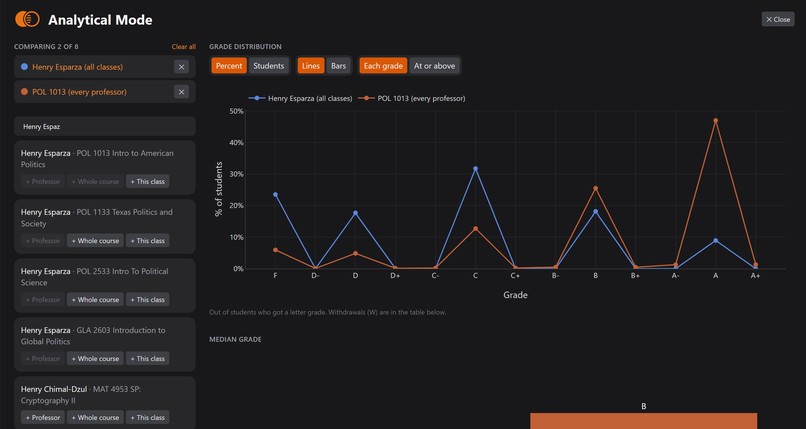Toggle Henry Esparza series in chart legend

[x=300, y=98]
